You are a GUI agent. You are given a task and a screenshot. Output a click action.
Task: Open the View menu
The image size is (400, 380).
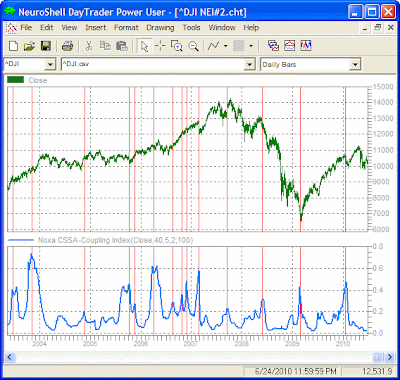69,28
